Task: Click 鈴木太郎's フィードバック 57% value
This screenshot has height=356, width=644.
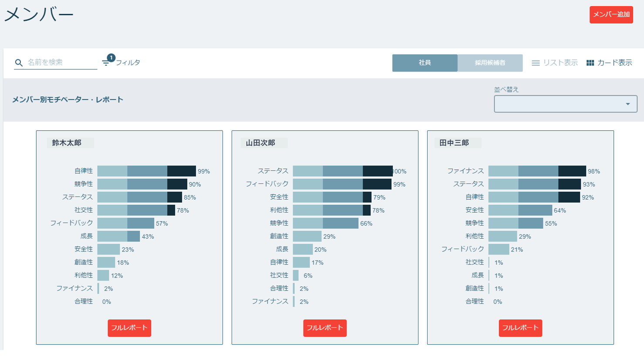Action: pyautogui.click(x=162, y=224)
